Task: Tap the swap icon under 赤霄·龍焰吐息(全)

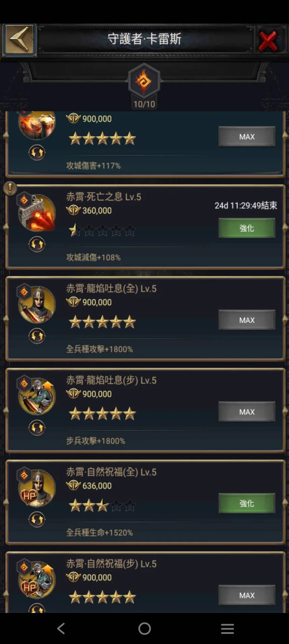Action: (37, 336)
